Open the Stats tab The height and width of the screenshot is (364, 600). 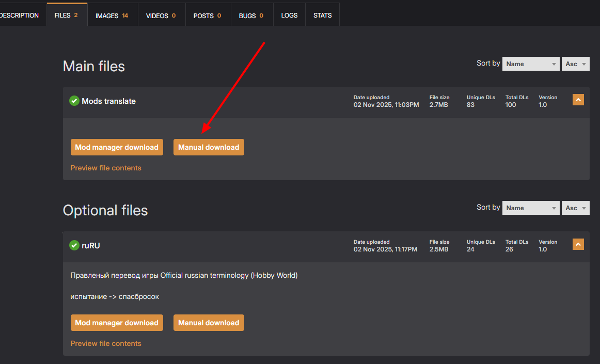(322, 15)
